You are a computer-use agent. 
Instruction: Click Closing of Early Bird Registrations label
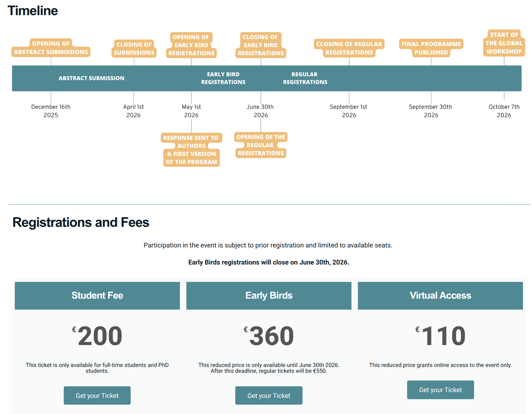(x=261, y=45)
